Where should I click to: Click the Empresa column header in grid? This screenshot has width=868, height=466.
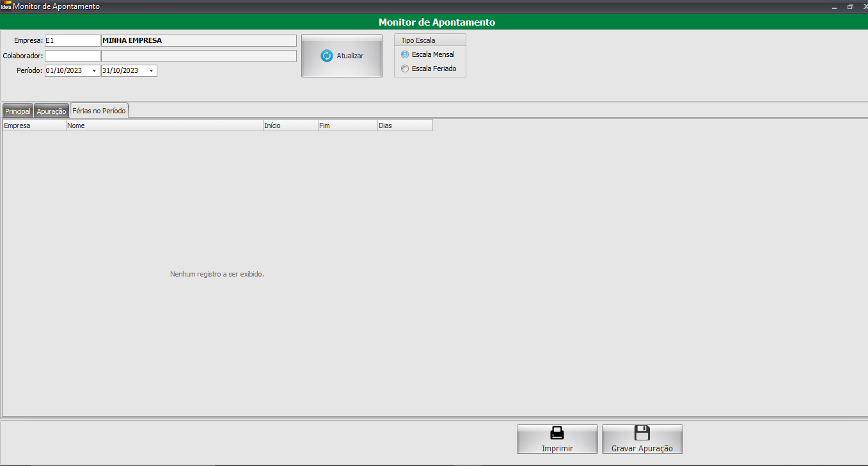(34, 125)
